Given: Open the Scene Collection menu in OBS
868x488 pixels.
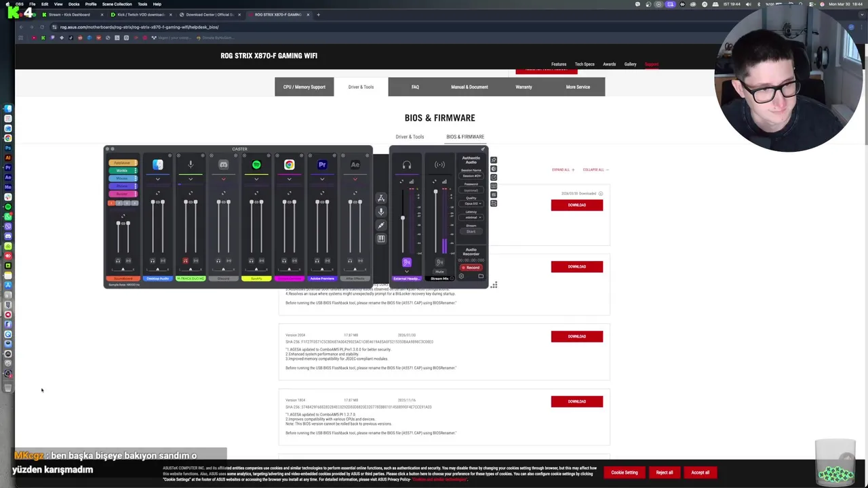Looking at the screenshot, I should click(x=117, y=4).
